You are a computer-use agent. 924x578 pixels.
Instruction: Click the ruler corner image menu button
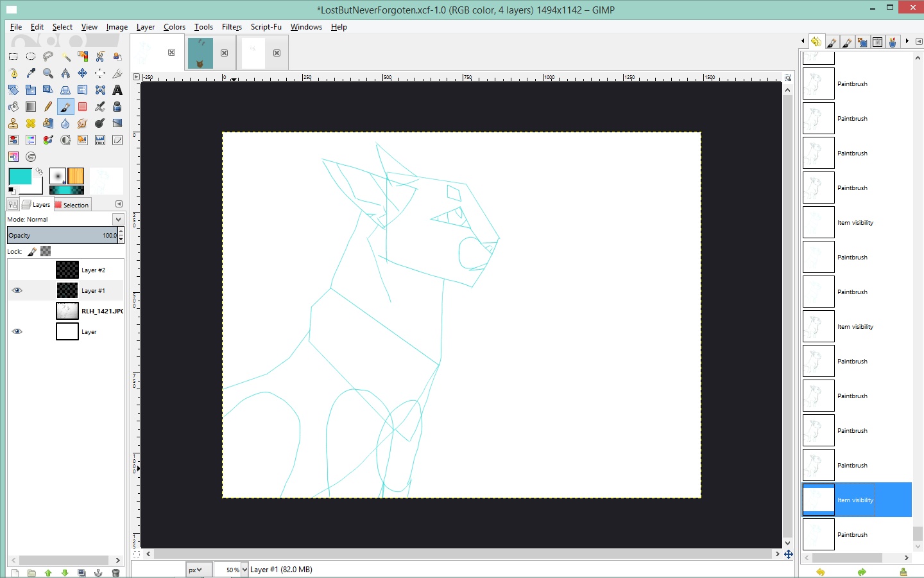click(136, 77)
